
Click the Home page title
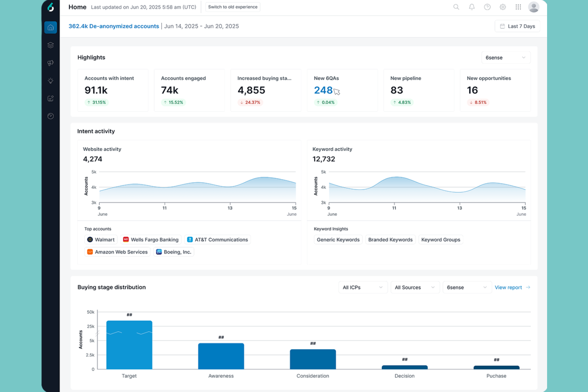click(77, 7)
